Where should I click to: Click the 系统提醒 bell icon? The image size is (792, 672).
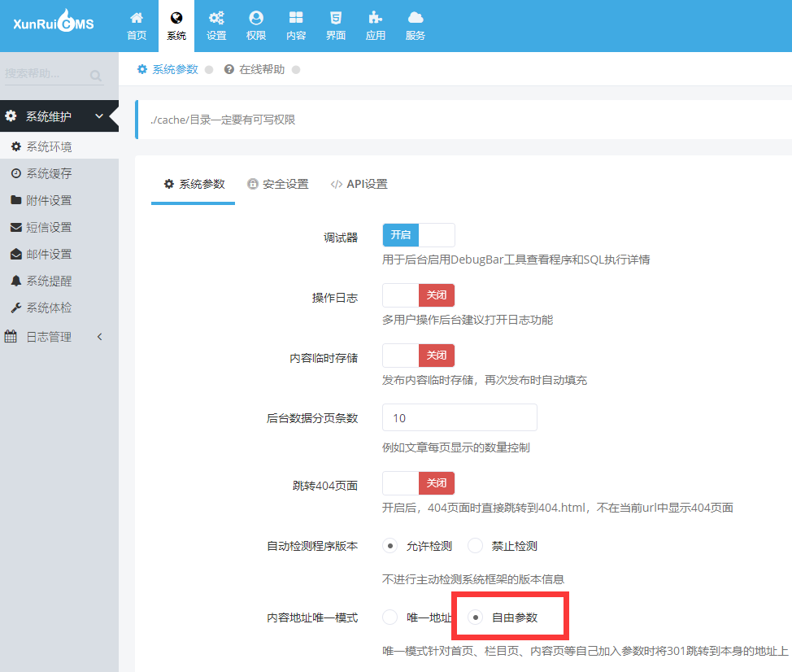click(16, 281)
